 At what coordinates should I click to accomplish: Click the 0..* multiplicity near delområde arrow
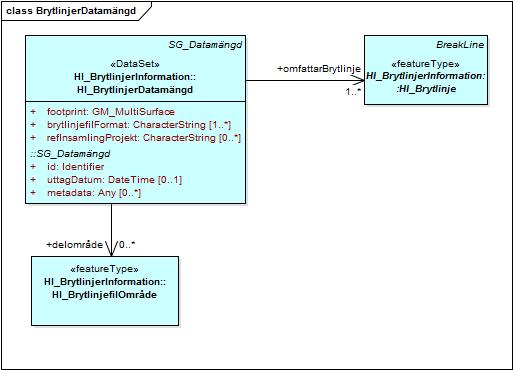click(x=127, y=245)
